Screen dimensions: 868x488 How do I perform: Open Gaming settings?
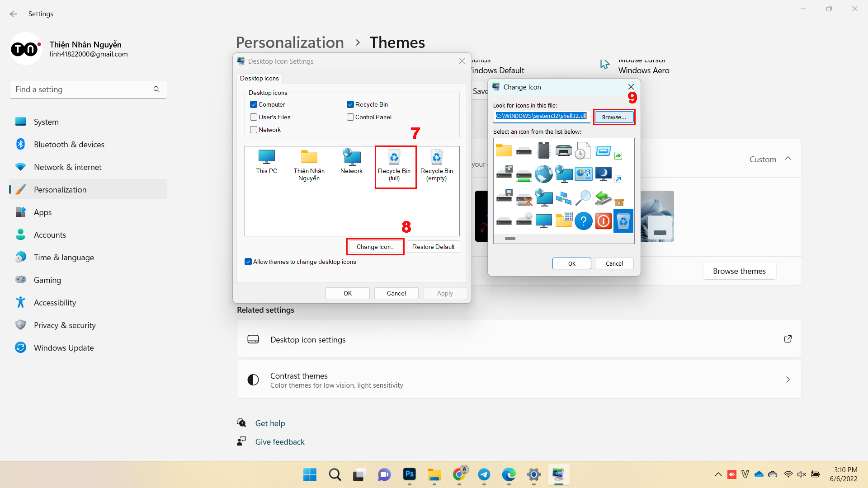(88, 280)
